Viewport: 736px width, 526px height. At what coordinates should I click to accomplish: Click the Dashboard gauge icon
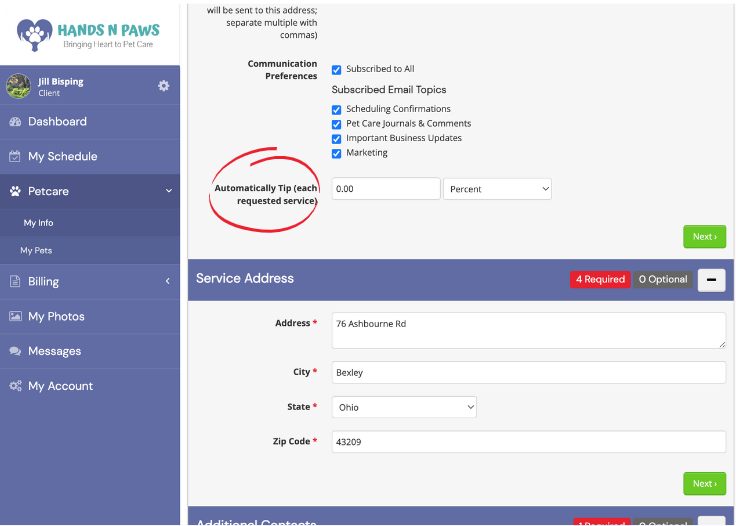tap(15, 122)
